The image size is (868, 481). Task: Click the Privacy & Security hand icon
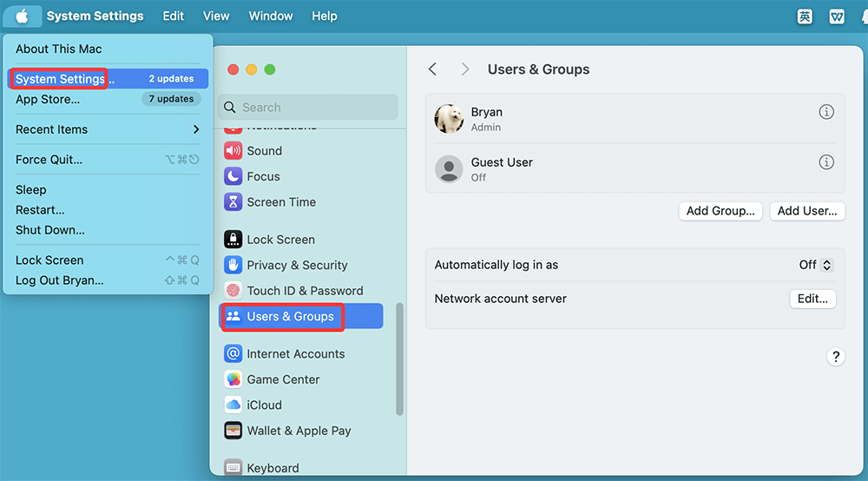pos(233,265)
